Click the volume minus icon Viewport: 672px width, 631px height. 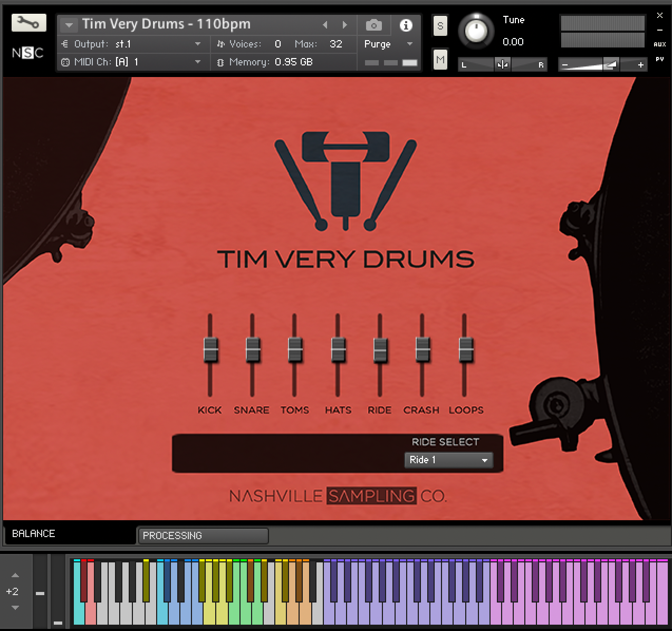pyautogui.click(x=565, y=65)
